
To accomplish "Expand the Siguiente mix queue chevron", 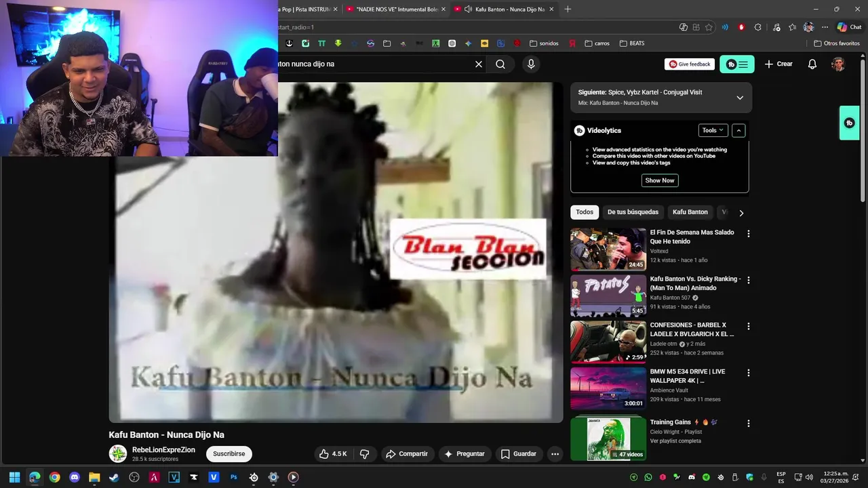I will (740, 98).
